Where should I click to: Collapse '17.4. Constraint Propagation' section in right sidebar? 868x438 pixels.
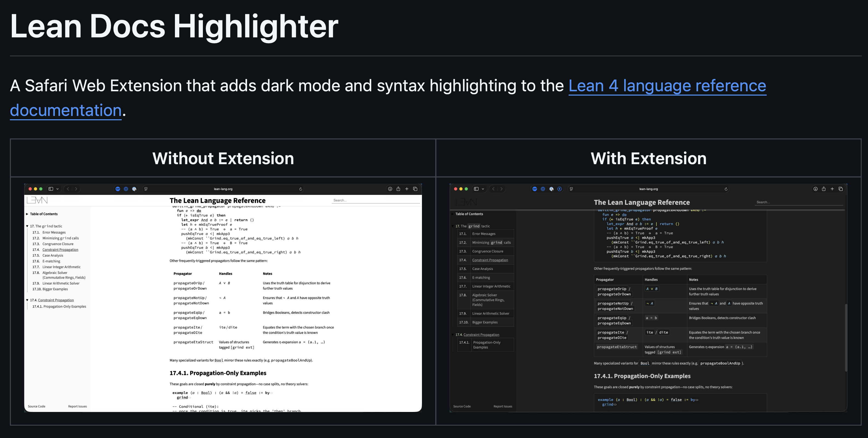coord(453,335)
